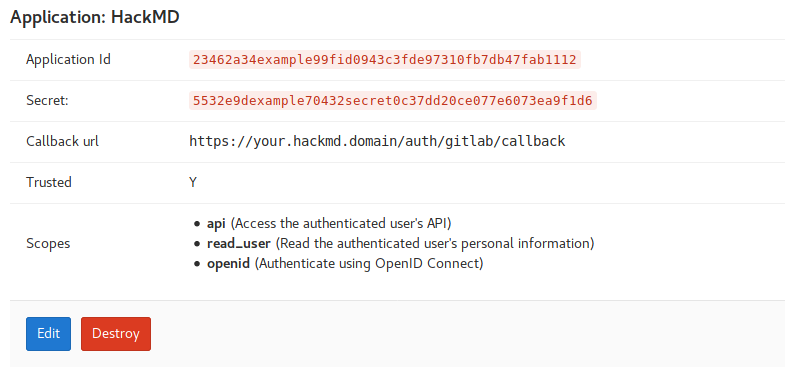This screenshot has width=794, height=376.
Task: Click the blue Edit button
Action: tap(49, 333)
